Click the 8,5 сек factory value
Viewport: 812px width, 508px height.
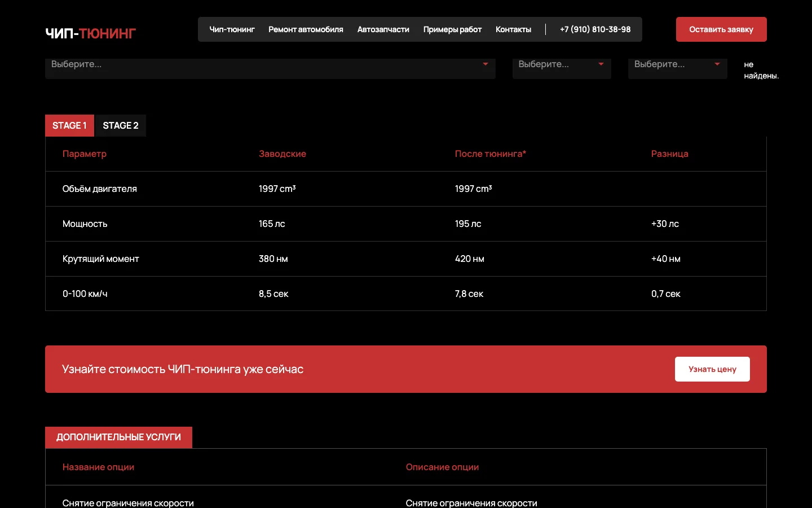[273, 294]
